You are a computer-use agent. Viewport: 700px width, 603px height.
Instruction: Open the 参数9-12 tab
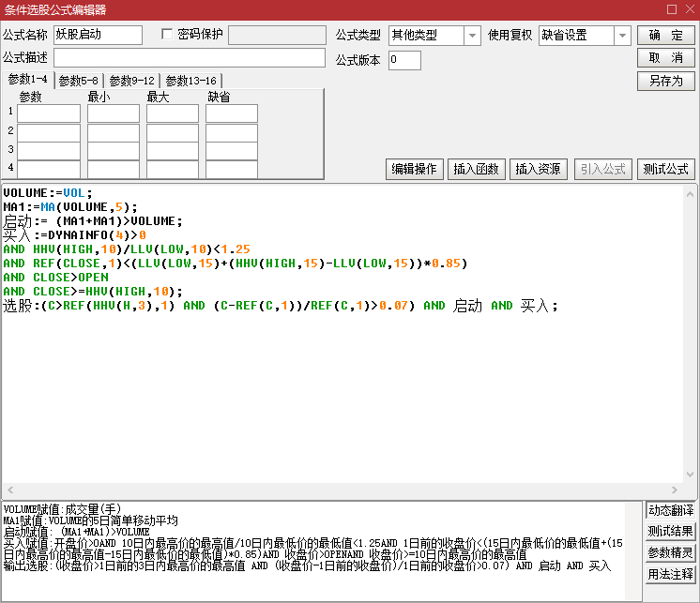[131, 81]
